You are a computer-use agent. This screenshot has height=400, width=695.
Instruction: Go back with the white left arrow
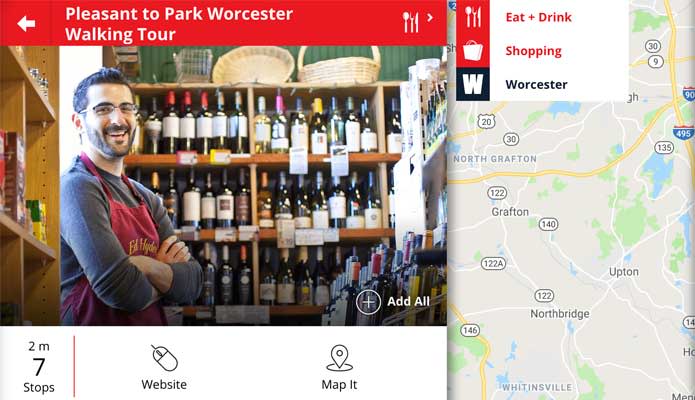click(x=26, y=24)
